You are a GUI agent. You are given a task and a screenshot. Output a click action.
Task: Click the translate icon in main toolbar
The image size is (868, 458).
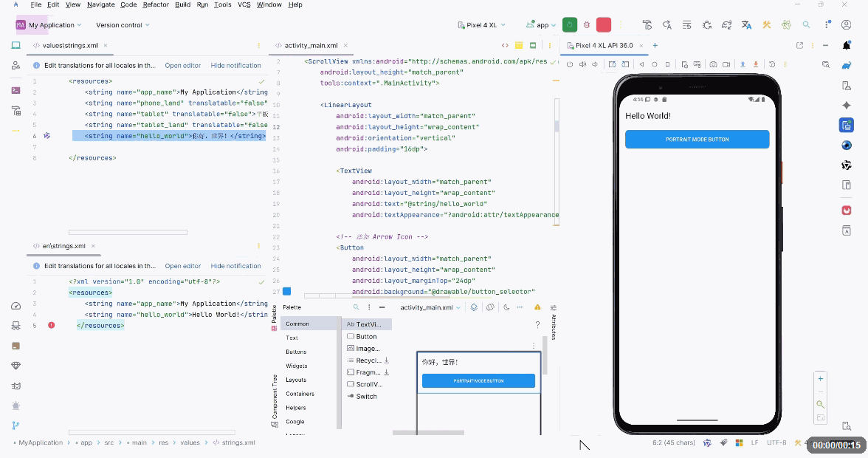tap(746, 25)
